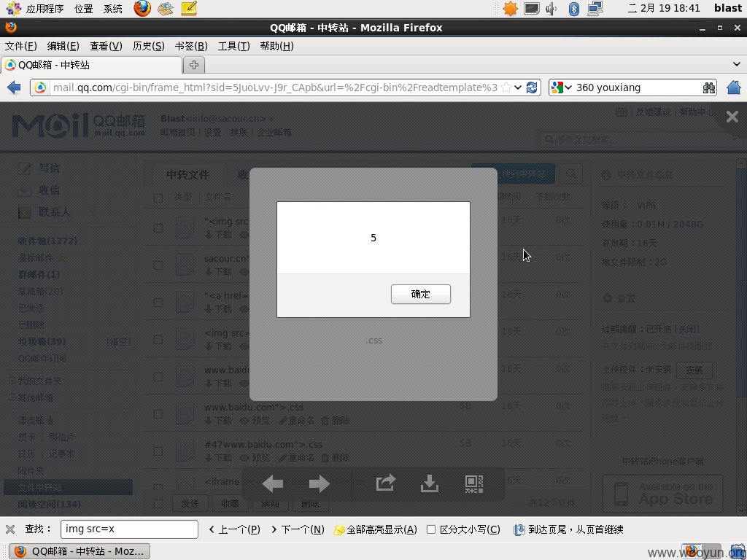Open the search engine selector dropdown

point(561,87)
